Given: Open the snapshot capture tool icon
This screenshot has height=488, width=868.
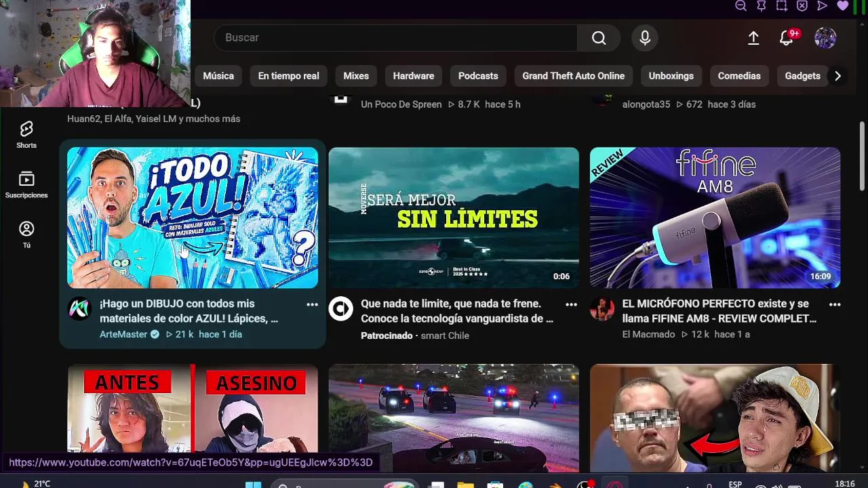Looking at the screenshot, I should coord(782,5).
